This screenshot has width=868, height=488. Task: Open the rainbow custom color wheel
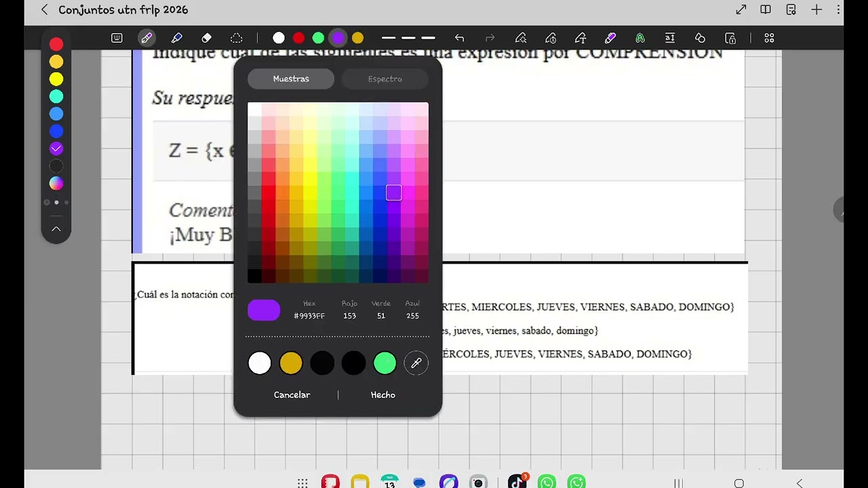click(x=56, y=184)
